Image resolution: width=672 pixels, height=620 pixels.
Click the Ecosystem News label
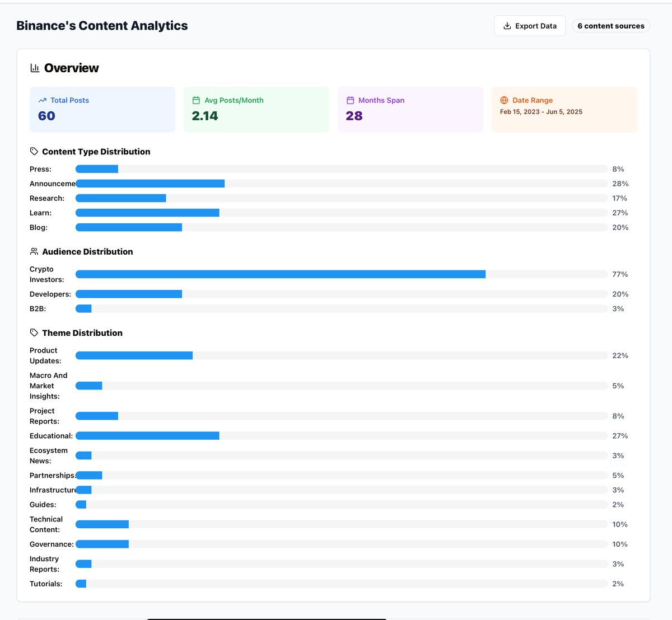pos(48,455)
